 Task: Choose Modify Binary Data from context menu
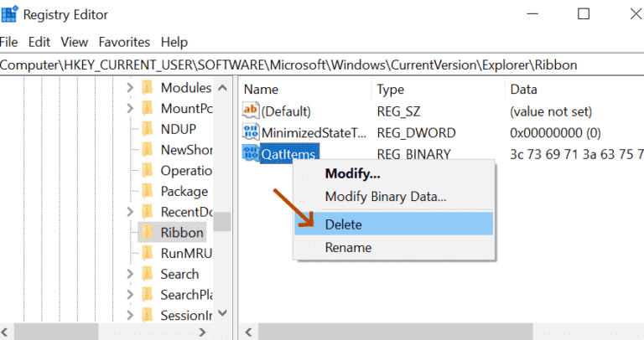[x=385, y=198]
